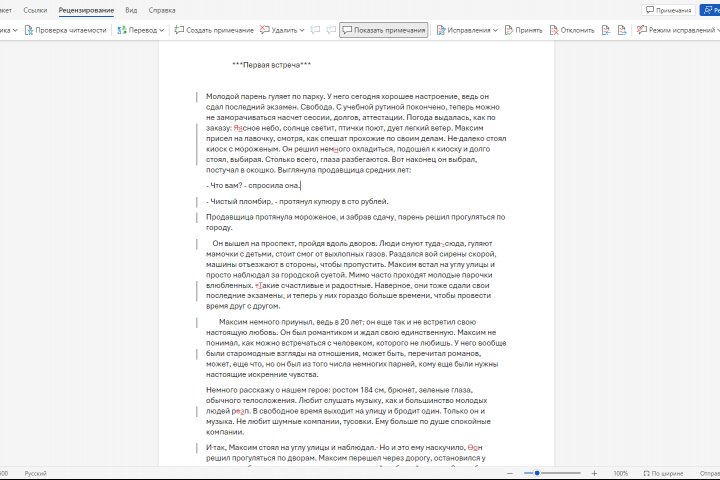Go to the previous comment icon
This screenshot has height=480, width=720.
click(x=315, y=30)
